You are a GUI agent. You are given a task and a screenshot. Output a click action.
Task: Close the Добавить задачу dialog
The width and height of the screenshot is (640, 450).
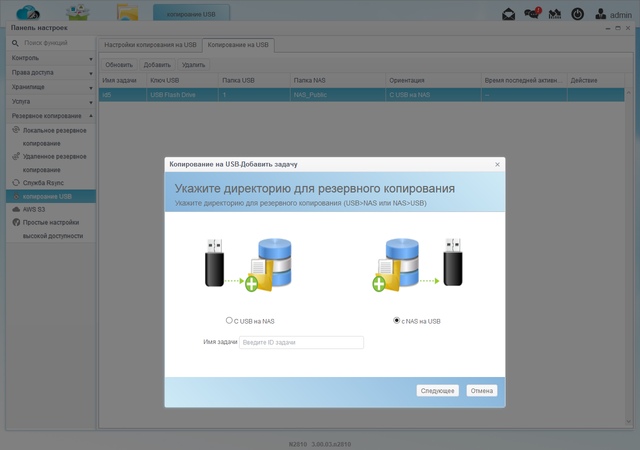click(x=497, y=164)
